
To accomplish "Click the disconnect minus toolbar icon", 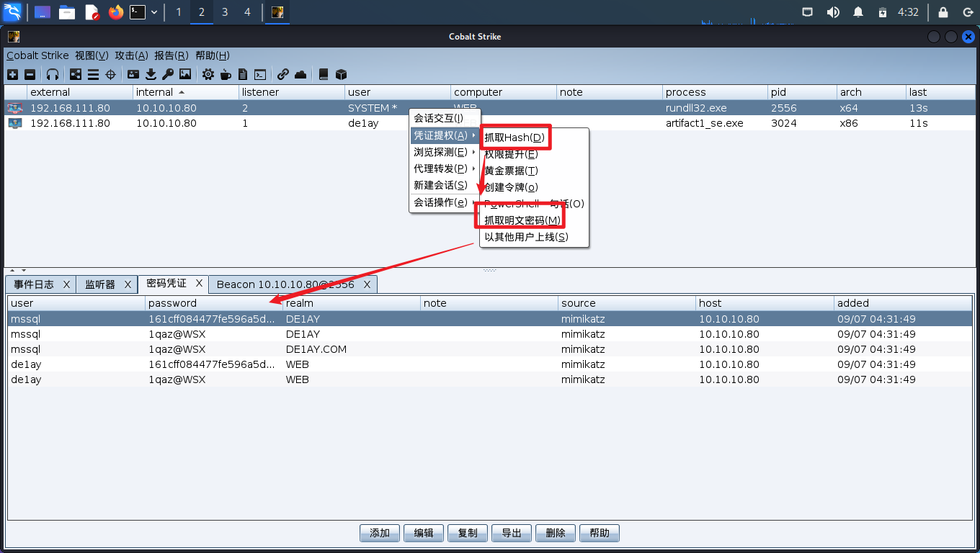I will (30, 74).
